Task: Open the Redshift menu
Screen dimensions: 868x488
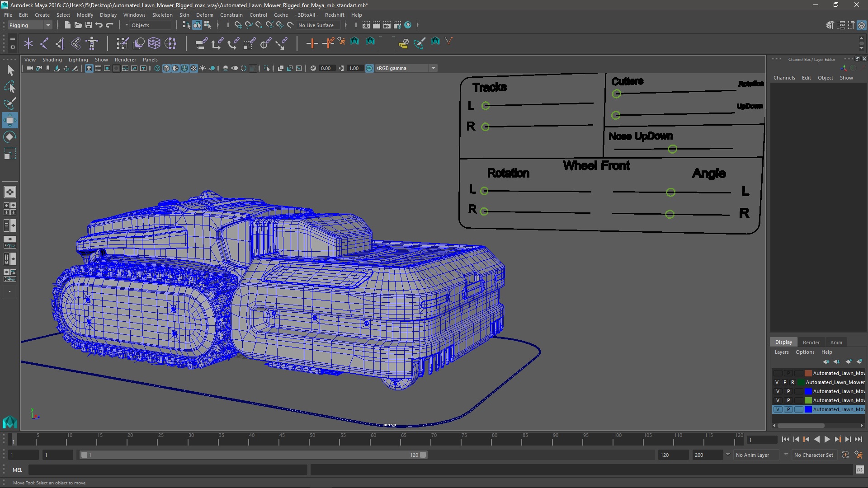Action: coord(335,15)
